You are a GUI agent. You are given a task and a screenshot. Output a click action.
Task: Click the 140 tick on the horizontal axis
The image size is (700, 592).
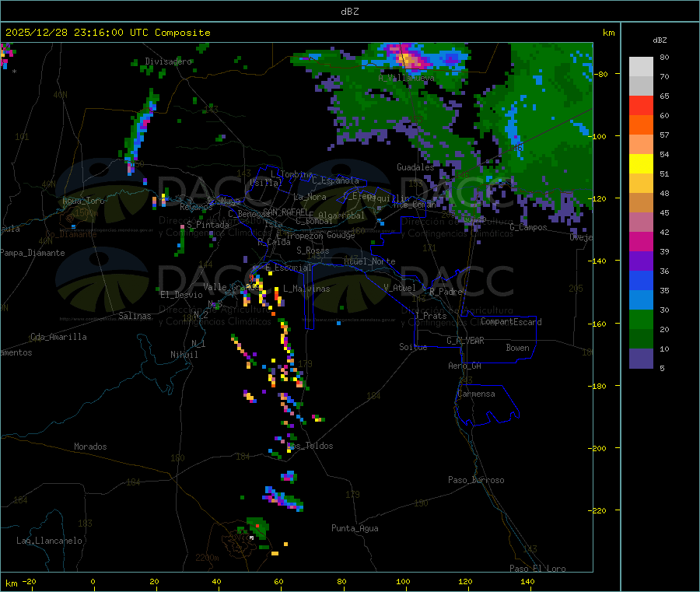pyautogui.click(x=527, y=581)
